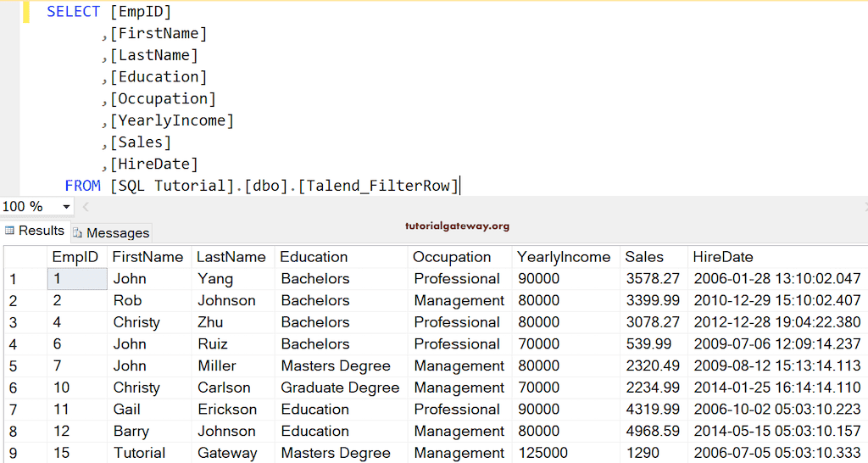Image resolution: width=868 pixels, height=463 pixels.
Task: Click hire date 2012-12-28 19:04:22.380
Action: click(x=778, y=322)
